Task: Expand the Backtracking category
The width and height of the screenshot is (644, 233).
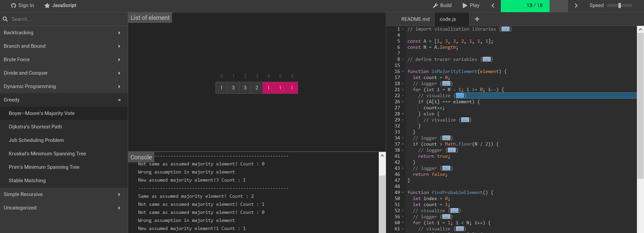Action: (x=64, y=33)
